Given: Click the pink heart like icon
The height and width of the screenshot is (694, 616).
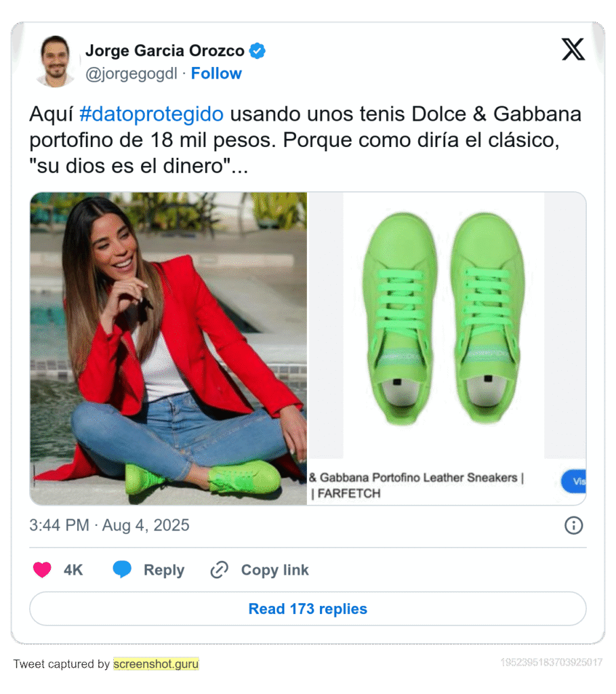Looking at the screenshot, I should 42,569.
